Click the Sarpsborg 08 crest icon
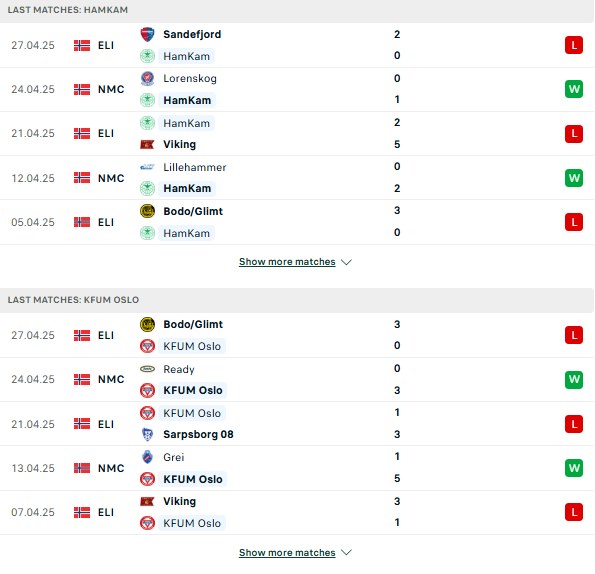595x574 pixels. (147, 434)
